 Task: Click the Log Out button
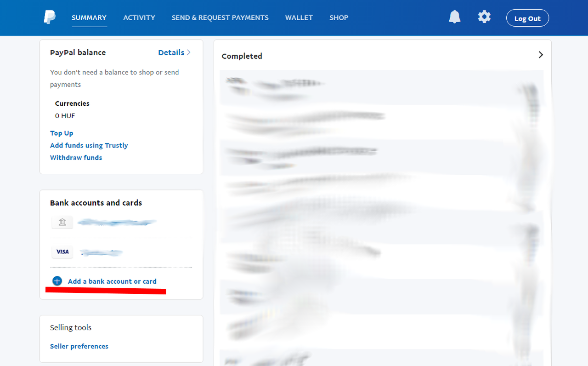[x=527, y=18]
